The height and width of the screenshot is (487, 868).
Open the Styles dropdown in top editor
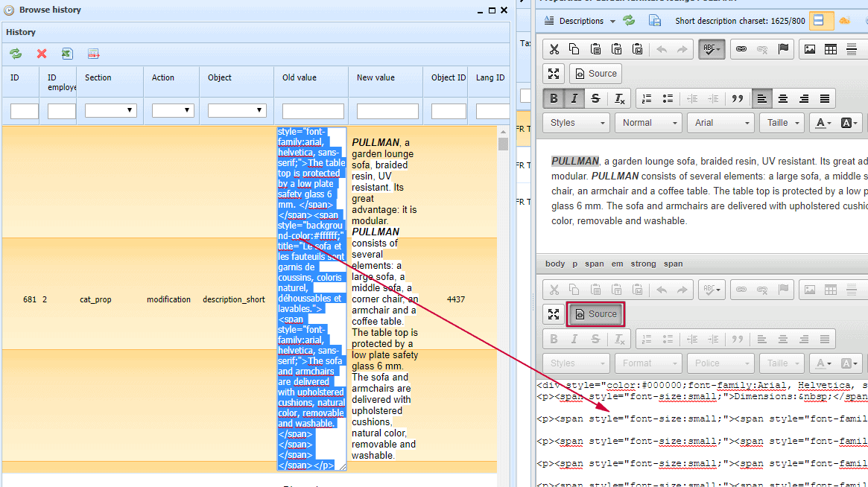pyautogui.click(x=577, y=123)
